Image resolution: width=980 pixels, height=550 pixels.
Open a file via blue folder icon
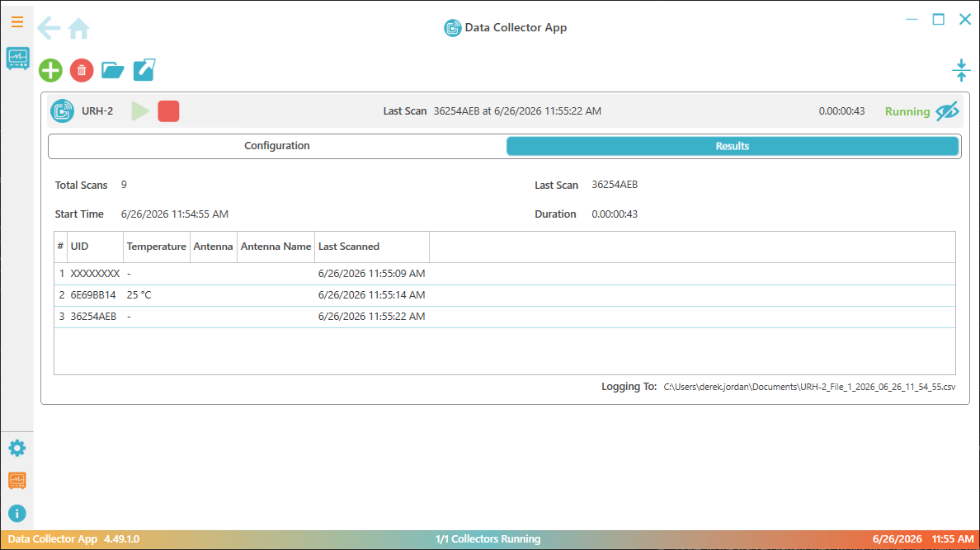(x=112, y=70)
